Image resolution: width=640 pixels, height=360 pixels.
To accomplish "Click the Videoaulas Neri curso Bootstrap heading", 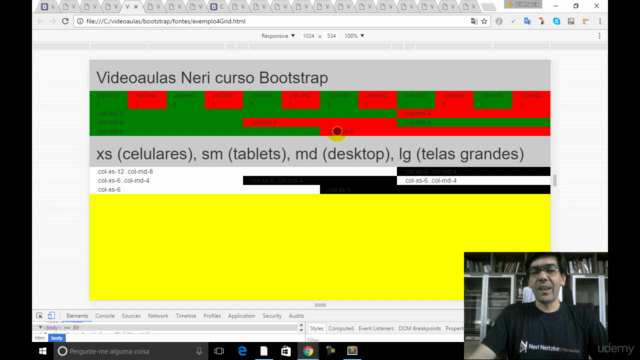I will (x=212, y=78).
